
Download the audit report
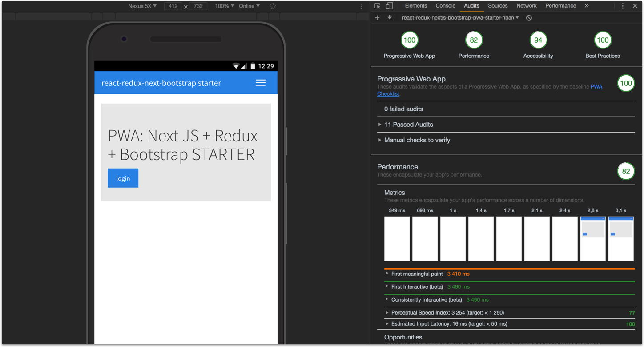(x=390, y=18)
